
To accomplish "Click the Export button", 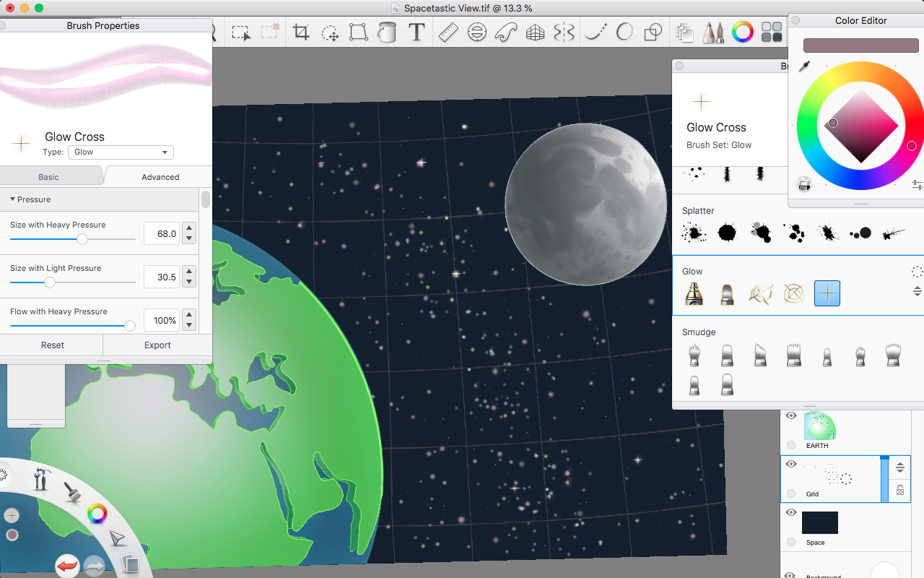I will (157, 345).
